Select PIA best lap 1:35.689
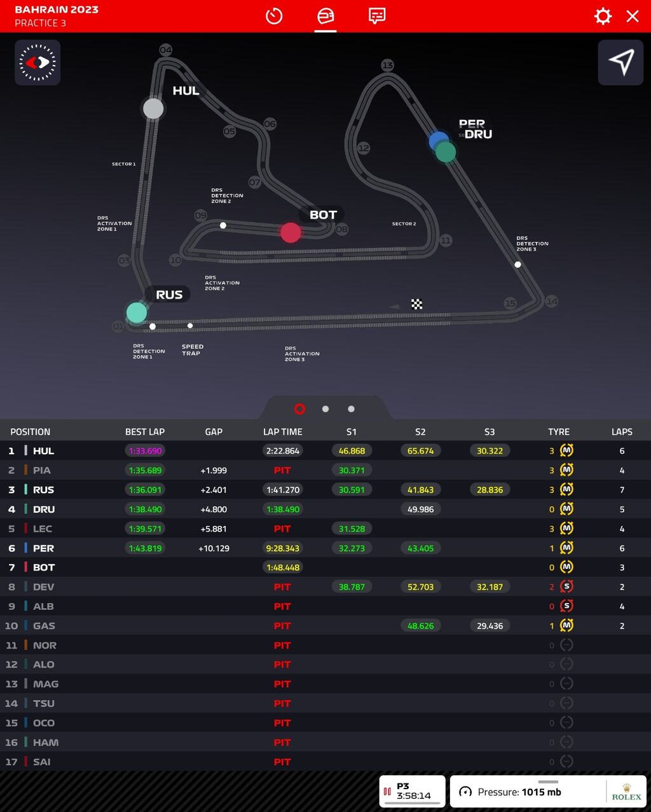The height and width of the screenshot is (812, 651). [145, 470]
